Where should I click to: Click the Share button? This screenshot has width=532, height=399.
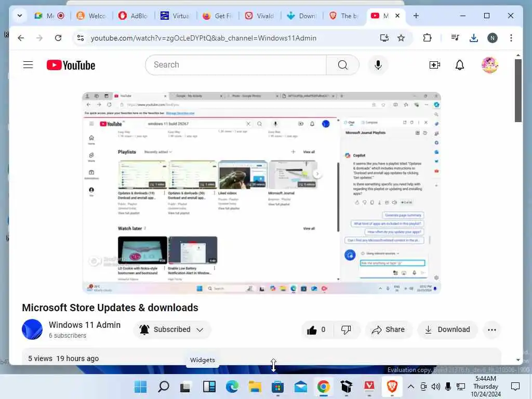tap(389, 330)
